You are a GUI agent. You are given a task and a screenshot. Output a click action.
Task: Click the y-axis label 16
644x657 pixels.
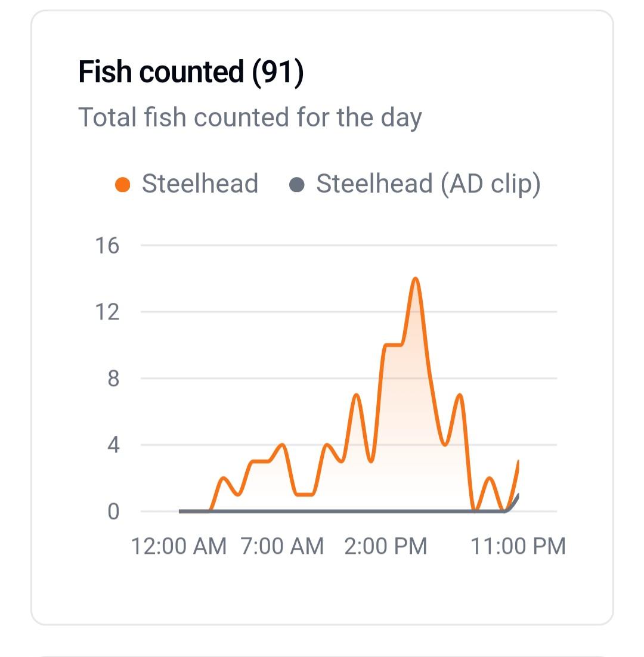(x=107, y=245)
